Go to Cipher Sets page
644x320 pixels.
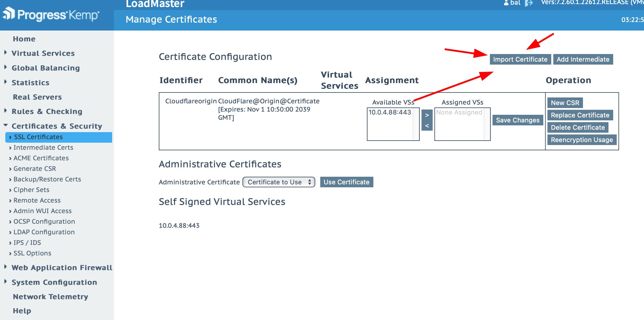tap(31, 190)
